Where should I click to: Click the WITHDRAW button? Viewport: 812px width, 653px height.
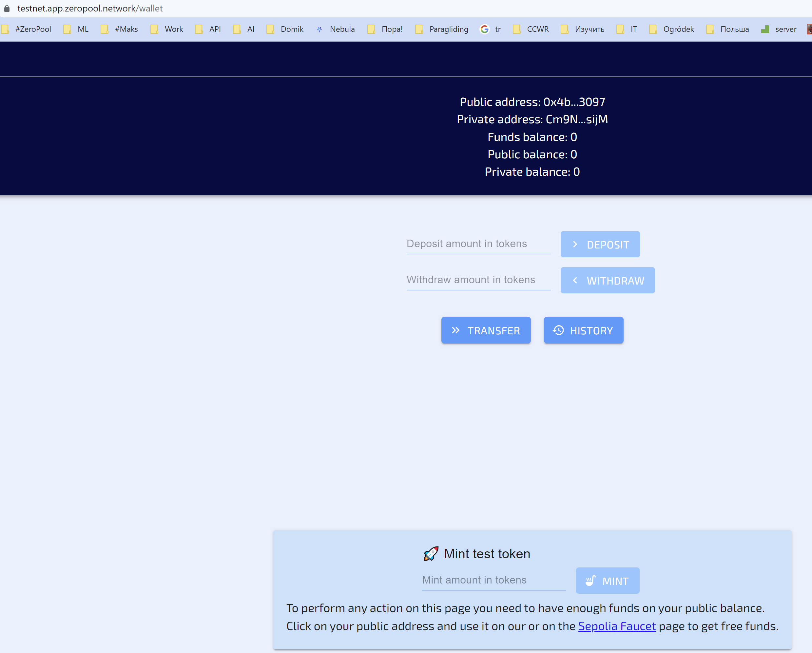coord(608,280)
